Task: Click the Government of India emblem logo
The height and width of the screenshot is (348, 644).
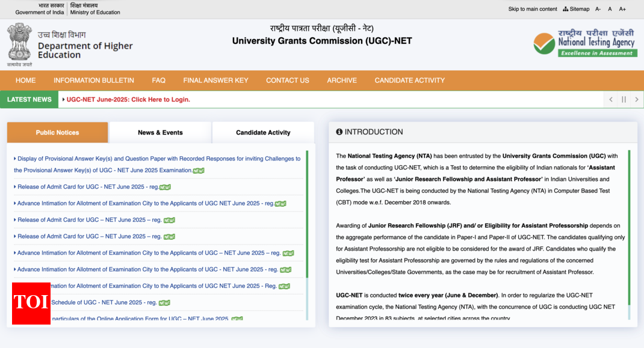Action: click(x=19, y=44)
